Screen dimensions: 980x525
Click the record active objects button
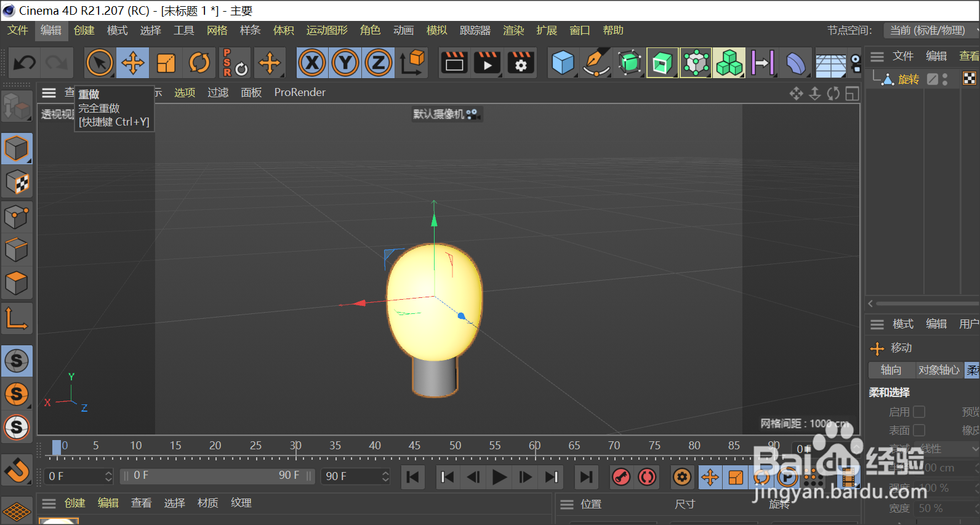(x=621, y=477)
